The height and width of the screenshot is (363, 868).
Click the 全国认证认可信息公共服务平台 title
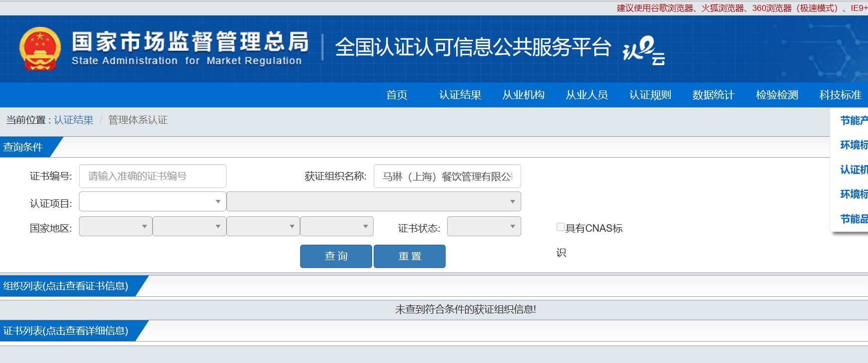pos(473,47)
